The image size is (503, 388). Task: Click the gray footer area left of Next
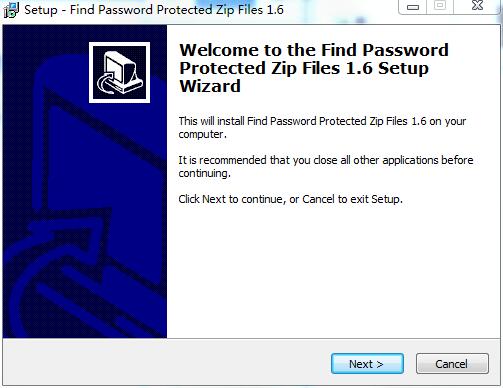click(167, 363)
